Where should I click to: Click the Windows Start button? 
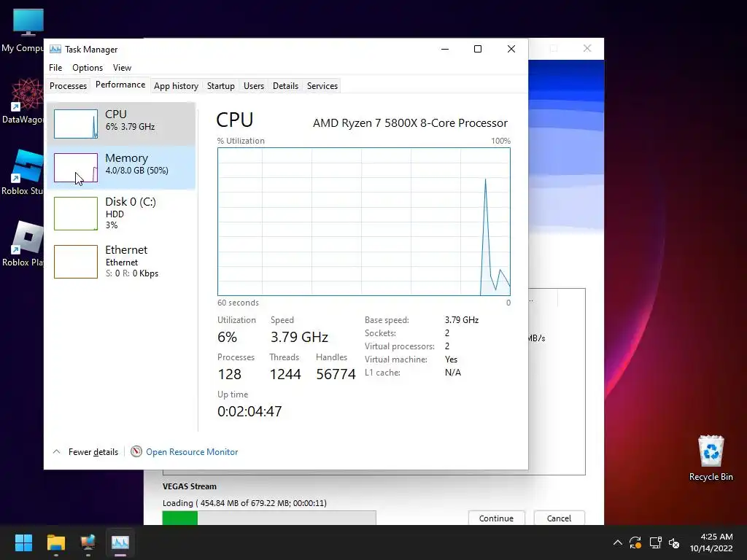(23, 542)
